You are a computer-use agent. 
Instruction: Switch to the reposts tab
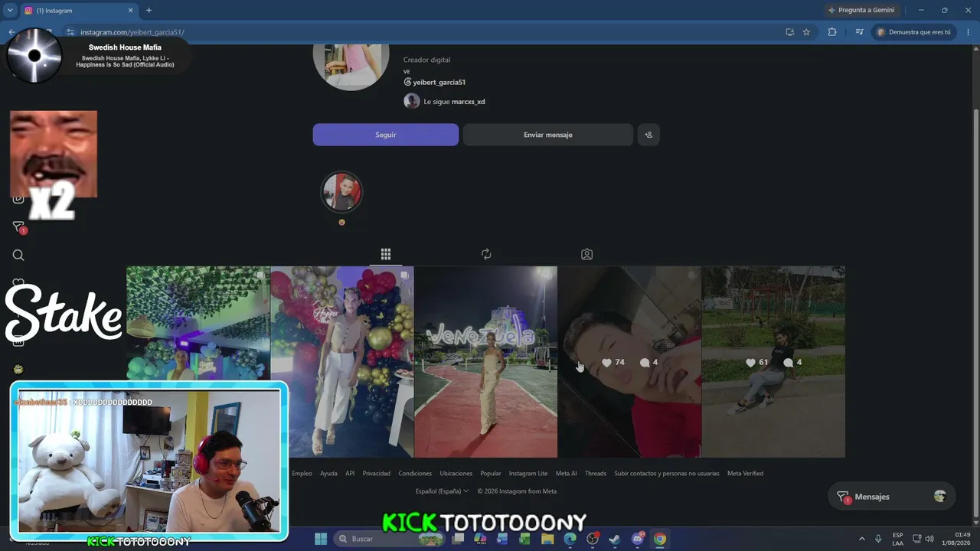(x=486, y=254)
